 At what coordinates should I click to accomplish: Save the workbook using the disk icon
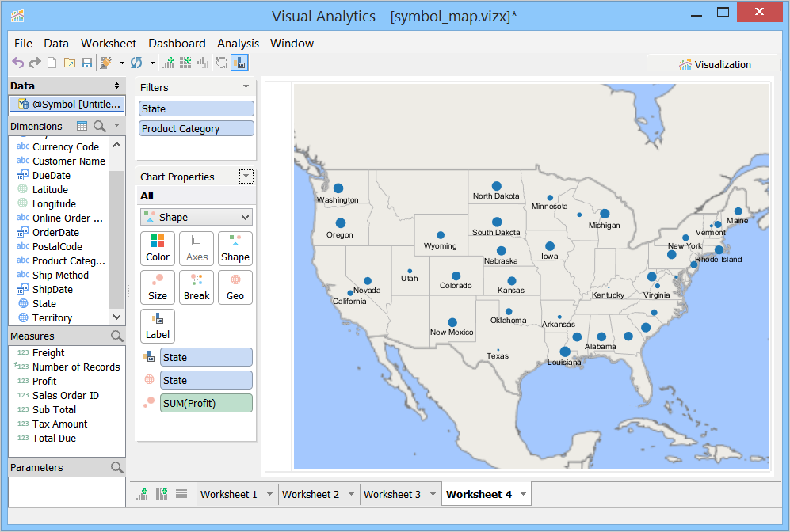tap(87, 63)
